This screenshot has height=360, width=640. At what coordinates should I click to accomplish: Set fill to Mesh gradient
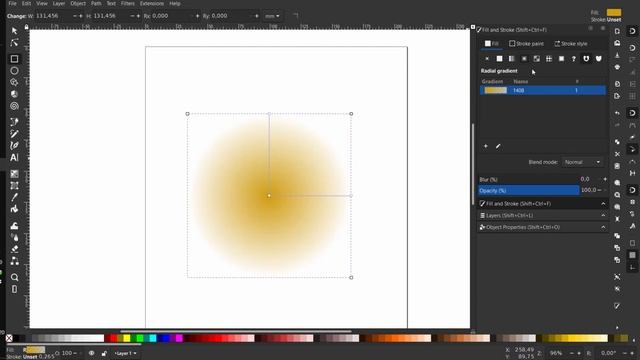[x=536, y=59]
